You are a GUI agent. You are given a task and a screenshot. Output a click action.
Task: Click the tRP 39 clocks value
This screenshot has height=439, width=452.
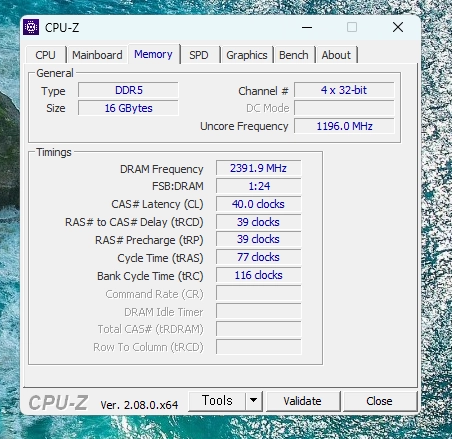[x=258, y=239]
